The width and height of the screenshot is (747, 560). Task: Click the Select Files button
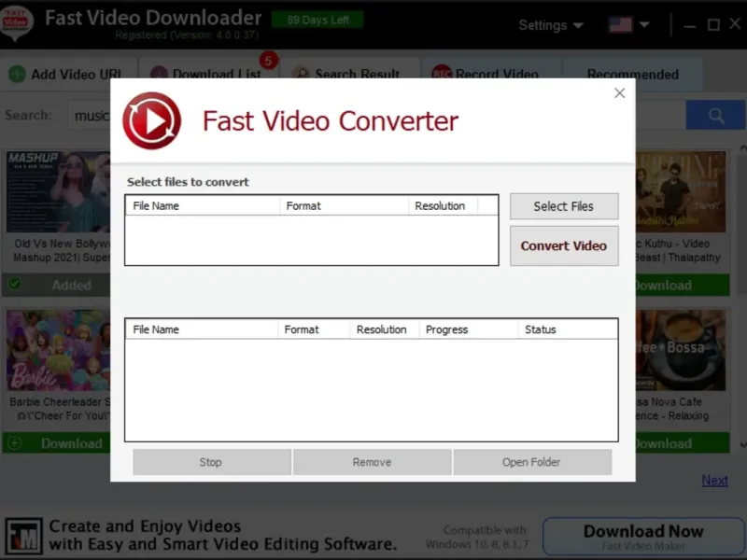pos(564,206)
